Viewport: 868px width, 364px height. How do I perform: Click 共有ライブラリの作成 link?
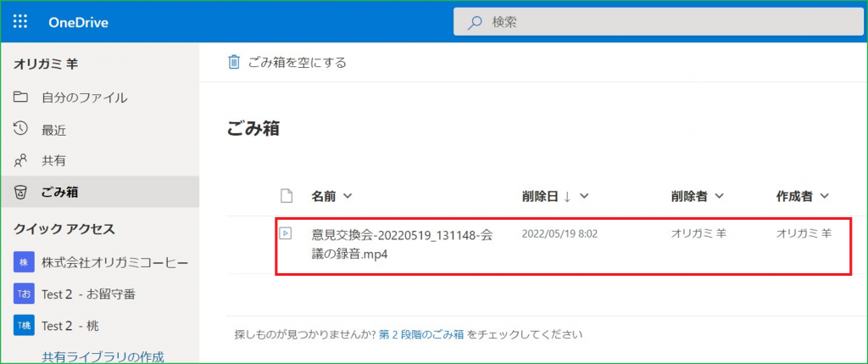point(103,356)
